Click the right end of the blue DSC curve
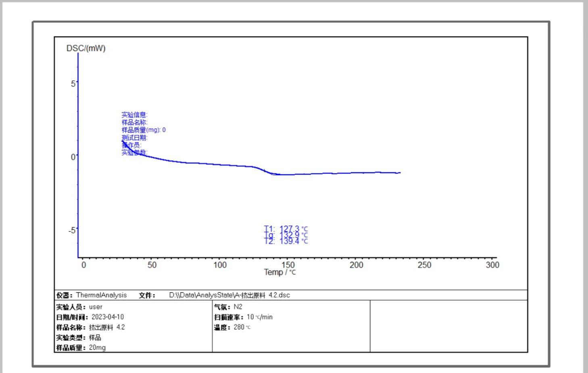Viewport: 588px width, 373px height. point(399,173)
